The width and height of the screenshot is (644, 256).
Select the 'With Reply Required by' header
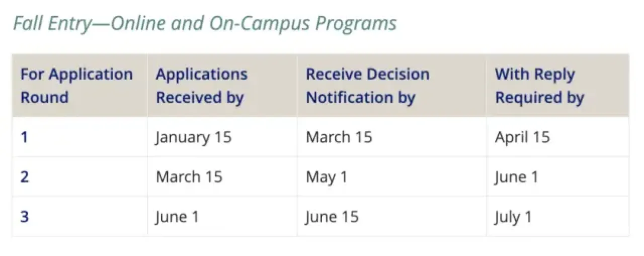pyautogui.click(x=539, y=85)
